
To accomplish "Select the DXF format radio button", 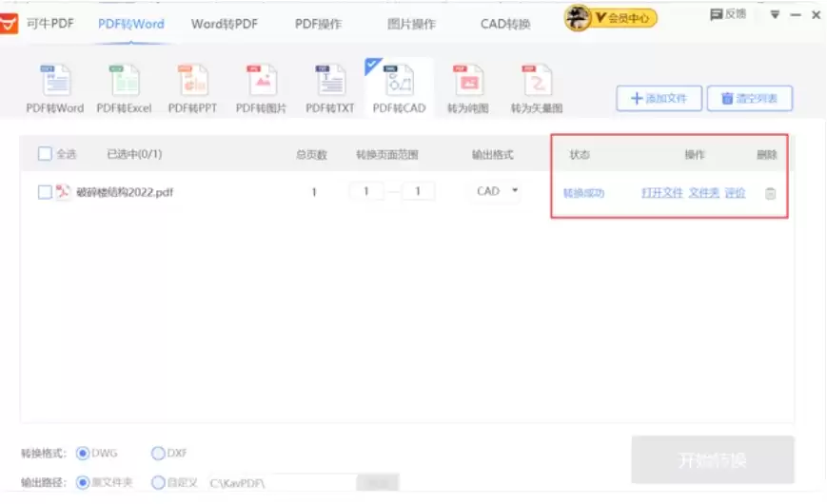I will 158,454.
